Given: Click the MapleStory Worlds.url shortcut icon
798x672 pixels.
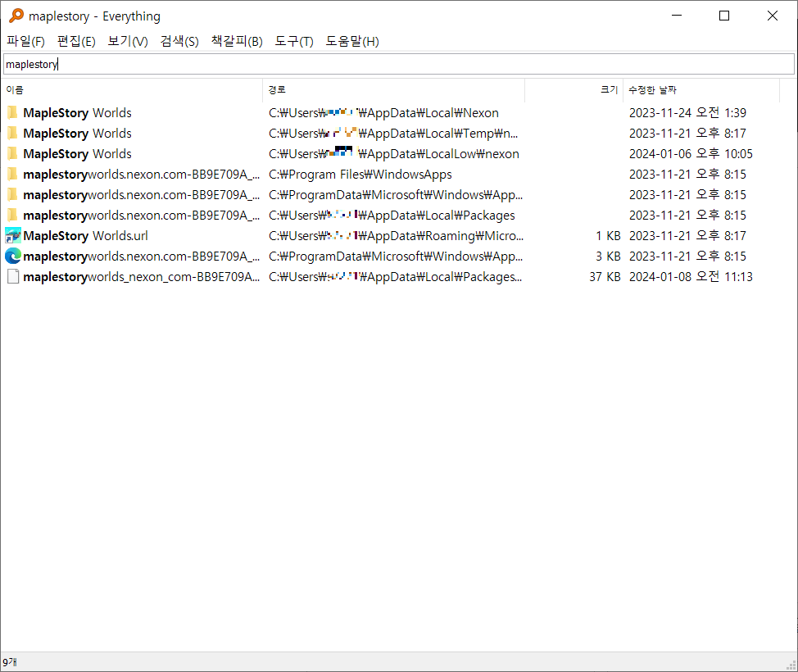Looking at the screenshot, I should pos(13,235).
